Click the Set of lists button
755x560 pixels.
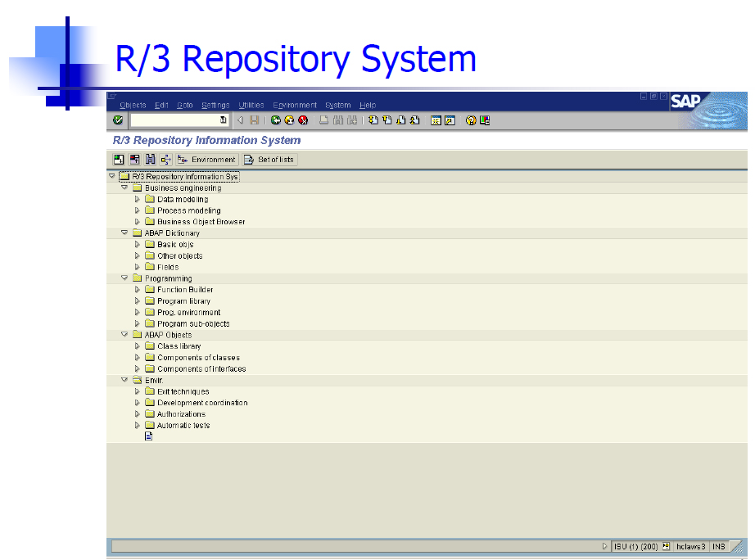[269, 160]
